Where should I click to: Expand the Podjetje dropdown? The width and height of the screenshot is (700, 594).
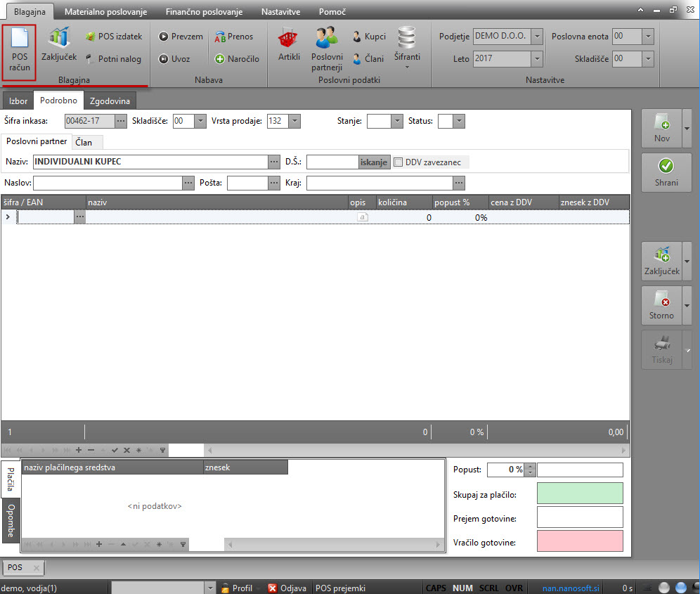tap(537, 36)
